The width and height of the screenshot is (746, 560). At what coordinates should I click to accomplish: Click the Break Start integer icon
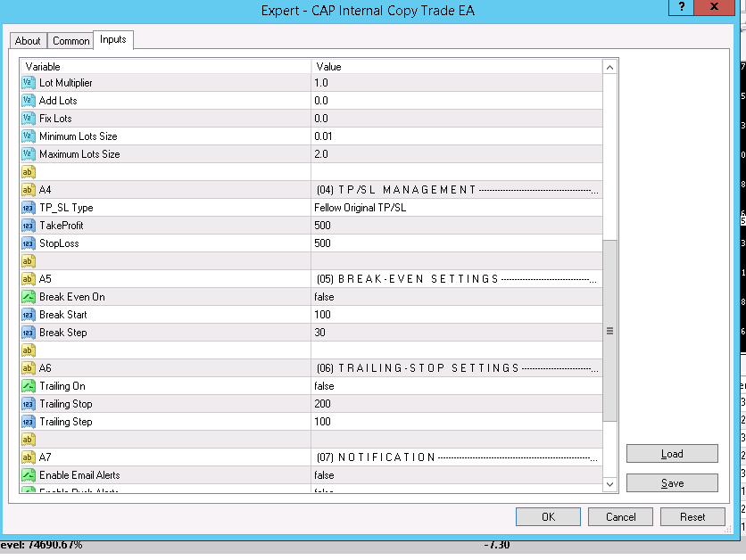coord(28,315)
